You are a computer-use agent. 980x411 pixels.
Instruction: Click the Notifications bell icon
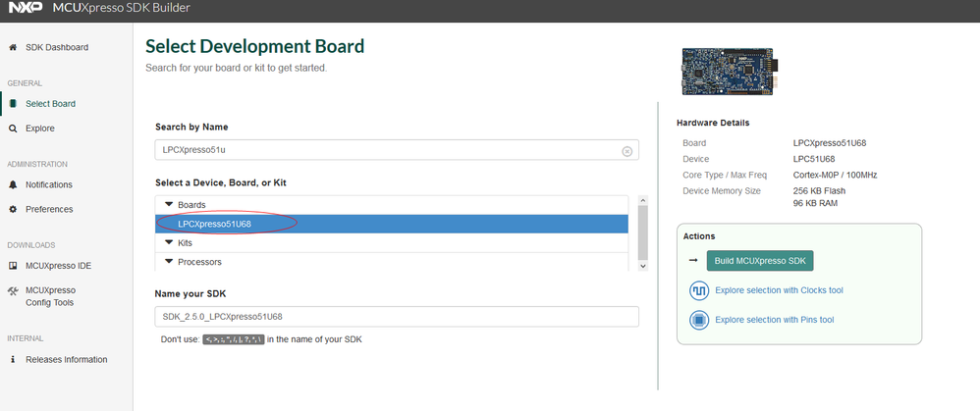pos(13,184)
